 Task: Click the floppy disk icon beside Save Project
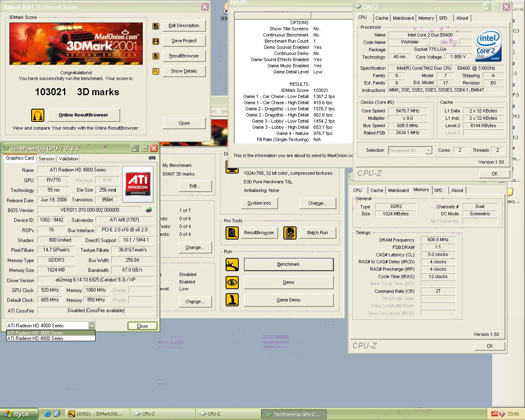point(156,41)
